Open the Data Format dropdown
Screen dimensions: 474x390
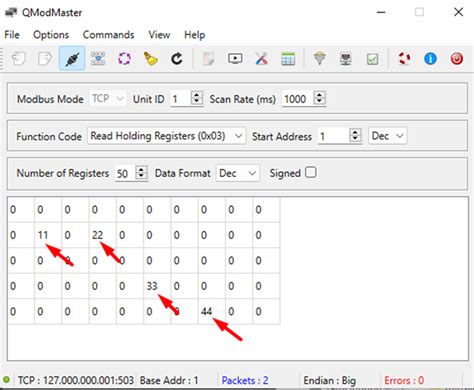click(x=237, y=173)
